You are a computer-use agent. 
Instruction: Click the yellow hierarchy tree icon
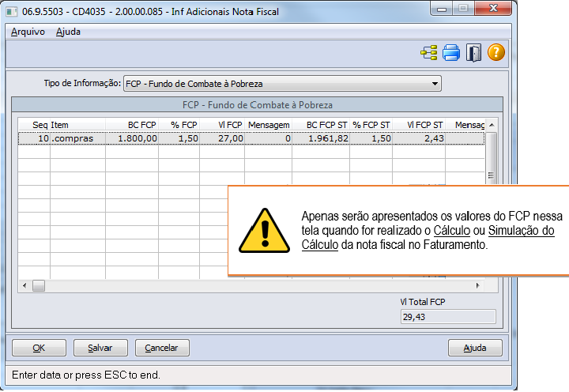(x=429, y=54)
